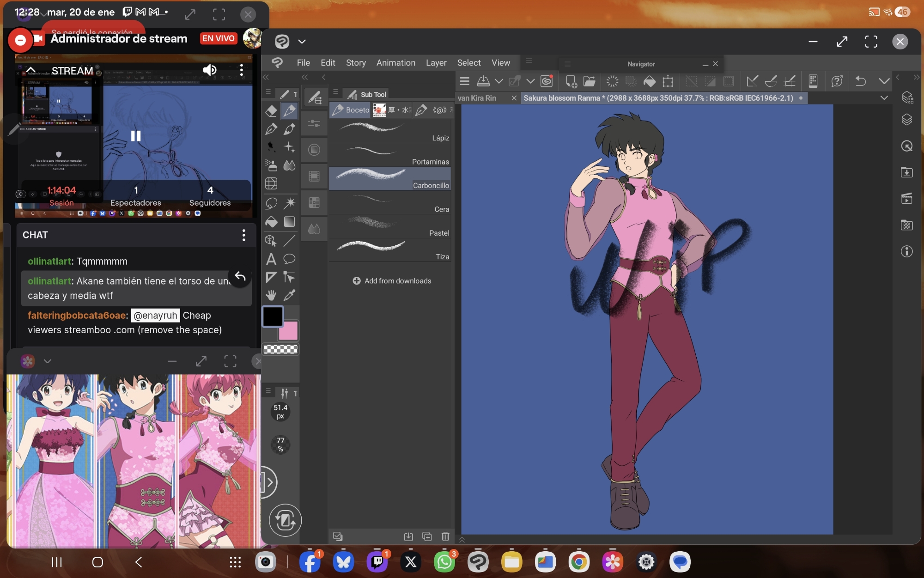Viewport: 924px width, 578px height.
Task: Select the Gradient tool
Action: [x=290, y=222]
